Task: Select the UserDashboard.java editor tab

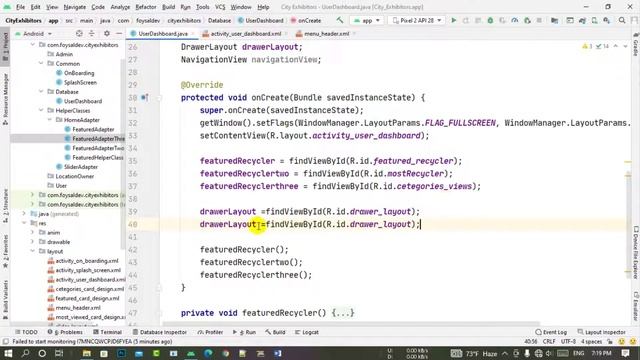Action: [x=163, y=33]
